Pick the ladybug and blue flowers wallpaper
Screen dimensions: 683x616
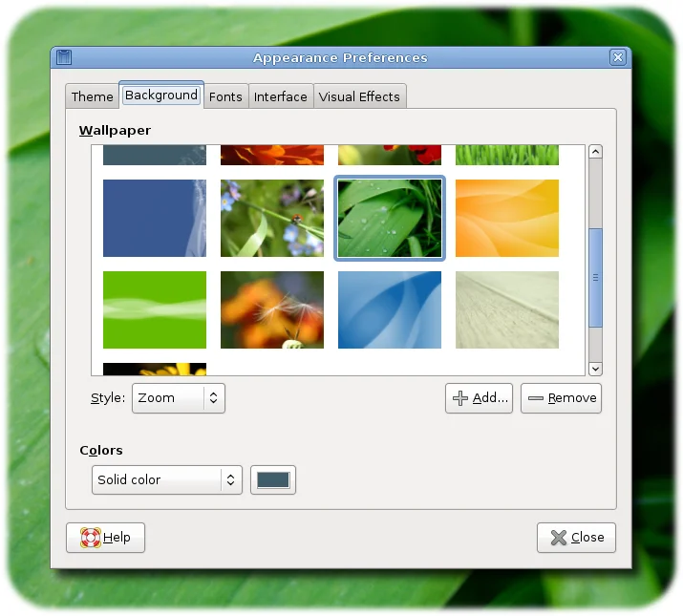coord(272,219)
